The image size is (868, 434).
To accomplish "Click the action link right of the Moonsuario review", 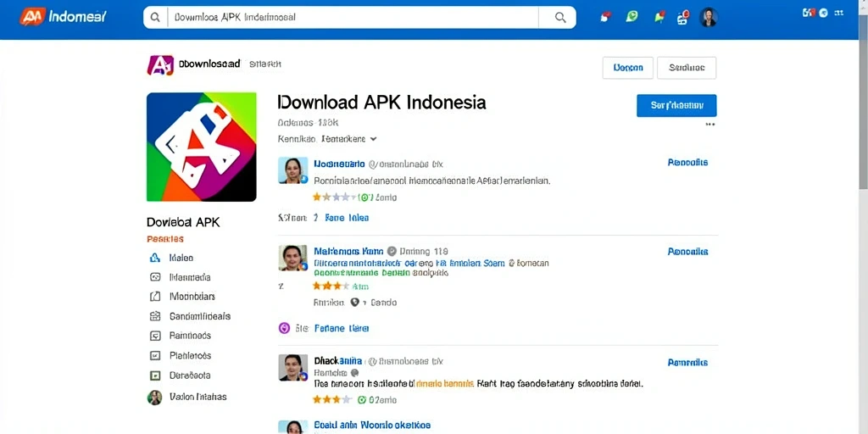I will click(x=687, y=163).
